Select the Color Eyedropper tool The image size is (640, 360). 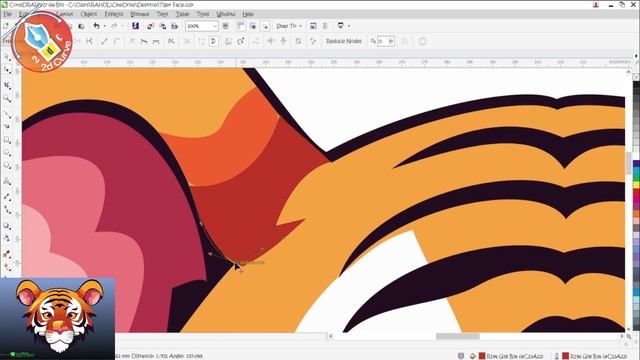click(7, 254)
